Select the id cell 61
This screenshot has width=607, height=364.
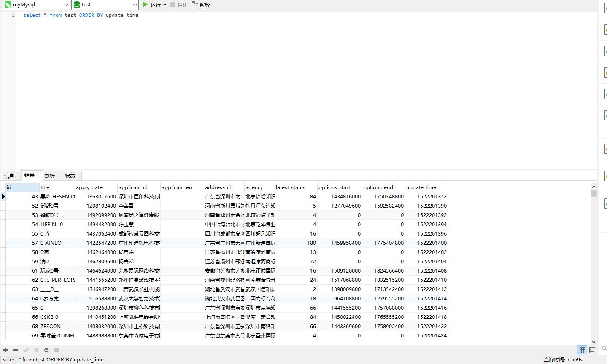click(22, 271)
